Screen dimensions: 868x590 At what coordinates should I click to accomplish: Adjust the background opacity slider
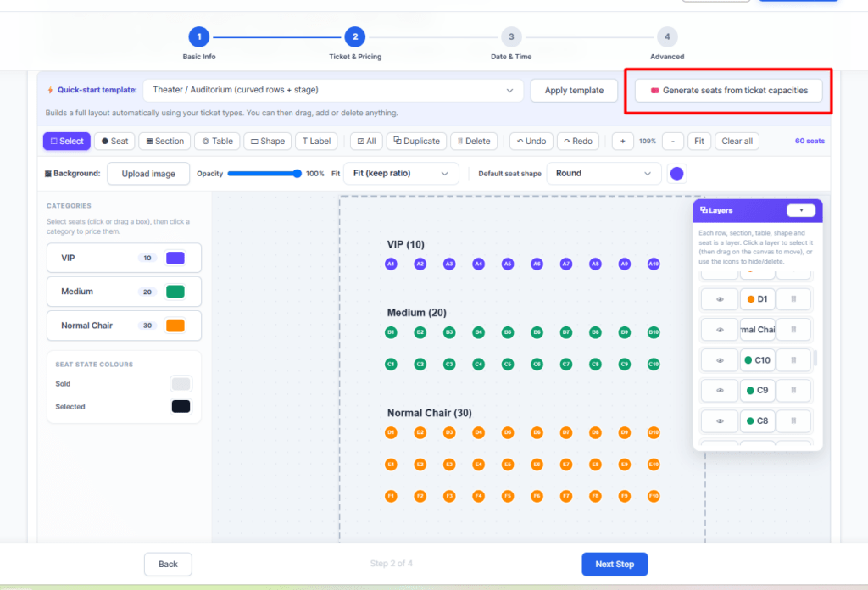coord(264,174)
